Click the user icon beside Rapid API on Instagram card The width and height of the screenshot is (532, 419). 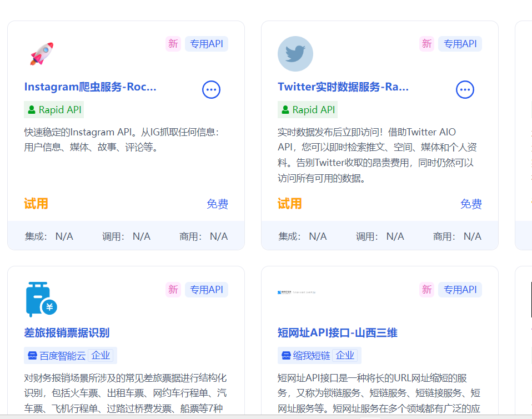[x=32, y=109]
